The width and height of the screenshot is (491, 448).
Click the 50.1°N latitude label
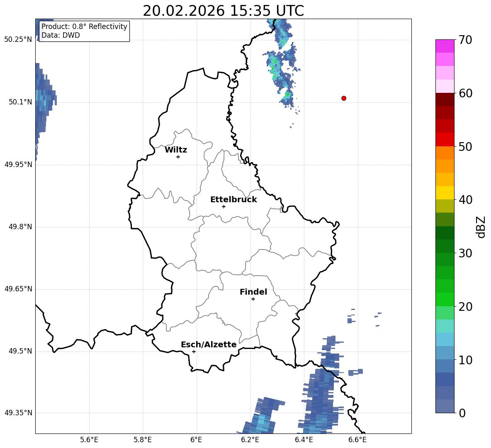click(20, 102)
